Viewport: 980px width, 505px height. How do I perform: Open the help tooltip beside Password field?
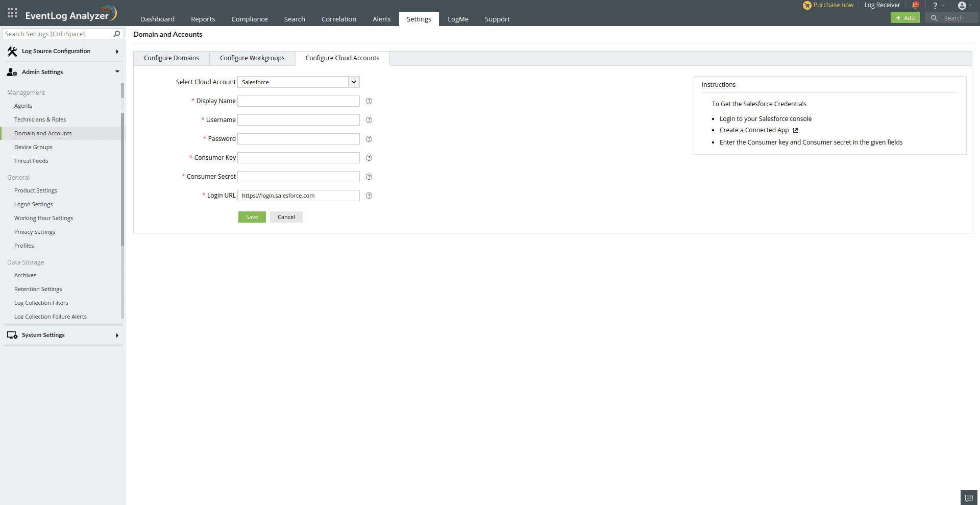pos(369,139)
